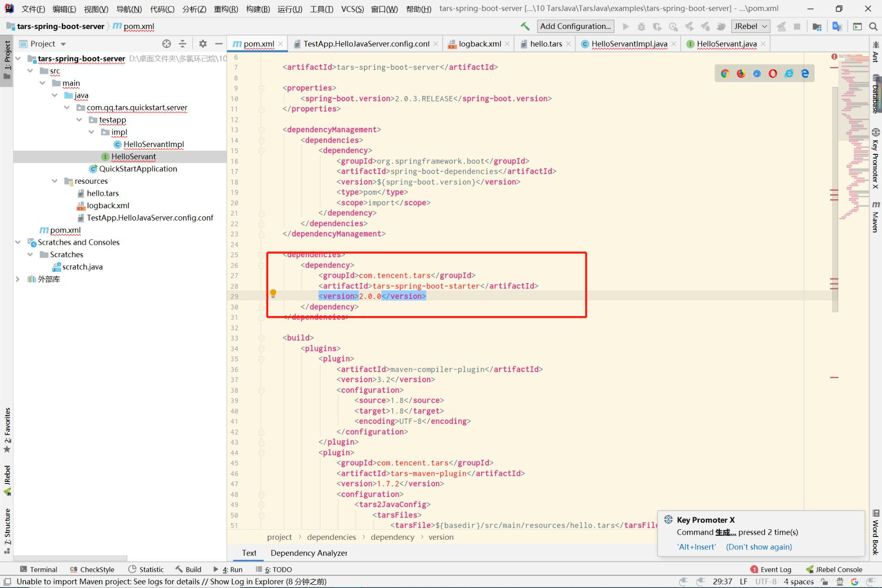882x588 pixels.
Task: Click the intention lightbulb on line 29
Action: click(x=273, y=293)
